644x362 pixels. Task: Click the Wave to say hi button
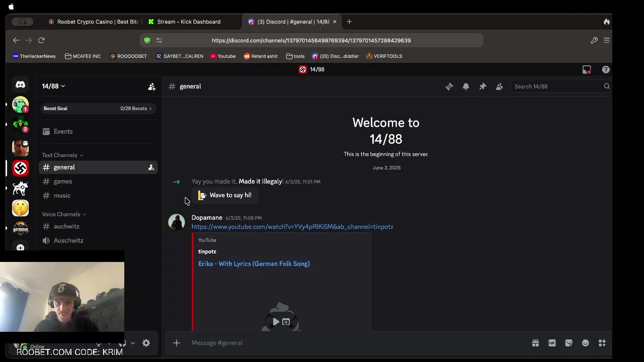point(225,195)
